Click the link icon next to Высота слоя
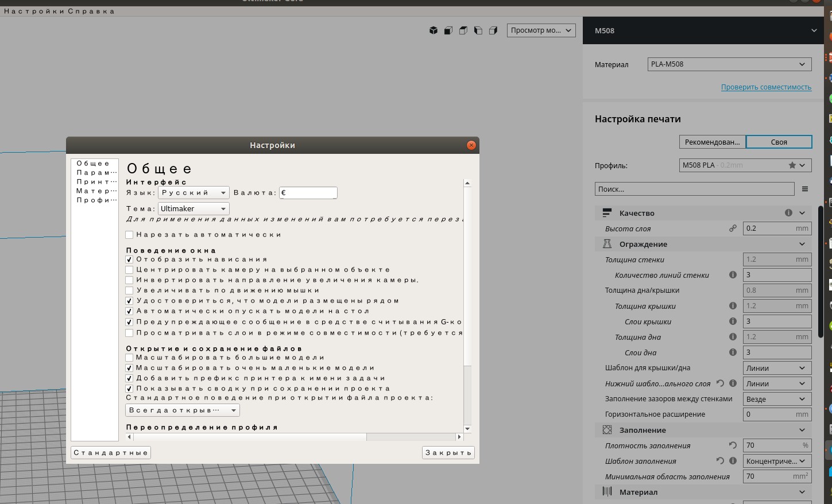 tap(733, 228)
